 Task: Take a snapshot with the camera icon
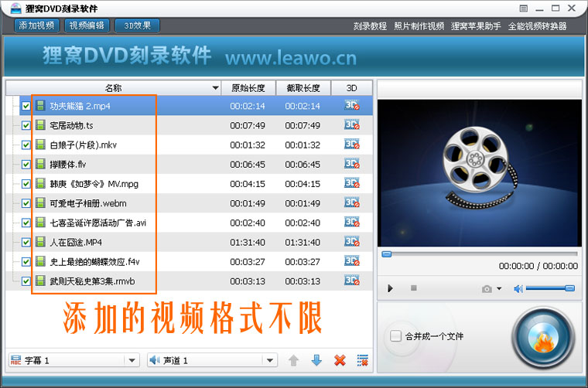click(x=487, y=289)
